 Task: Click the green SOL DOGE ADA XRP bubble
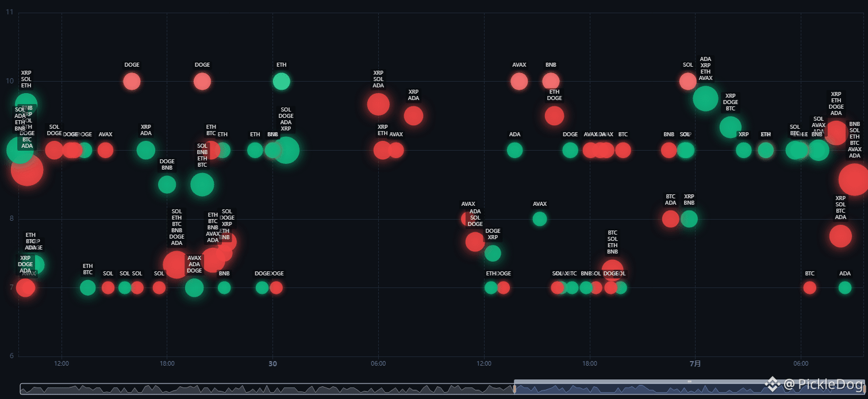tap(286, 150)
